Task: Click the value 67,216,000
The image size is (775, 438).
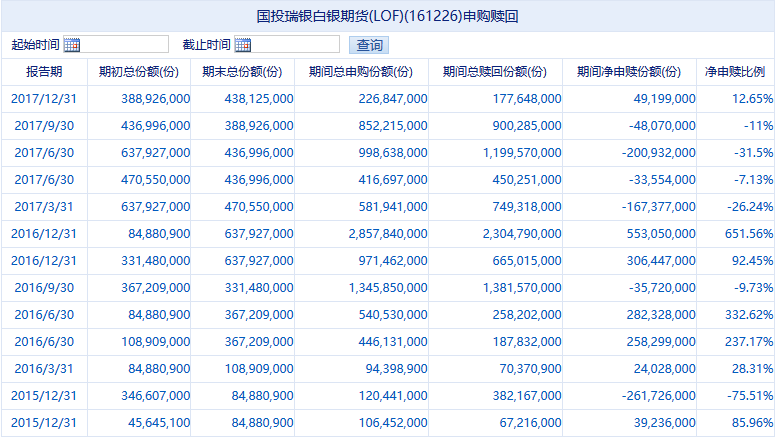Action: click(530, 423)
